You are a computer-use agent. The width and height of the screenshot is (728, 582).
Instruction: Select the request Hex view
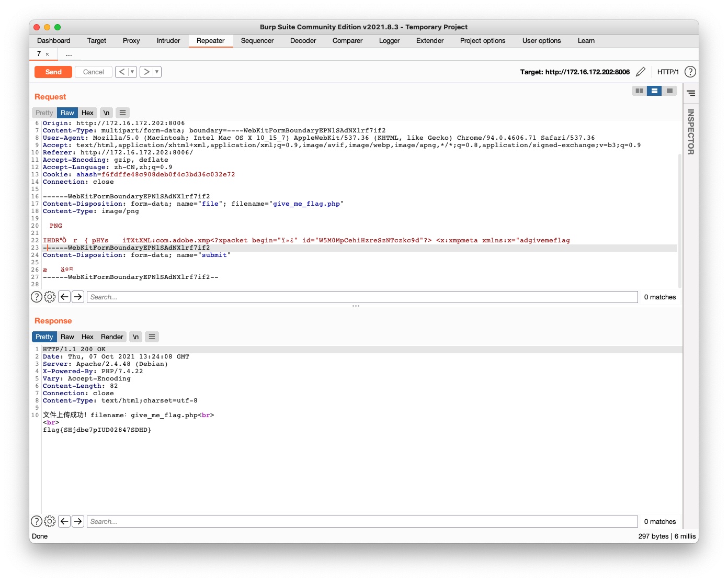tap(87, 113)
